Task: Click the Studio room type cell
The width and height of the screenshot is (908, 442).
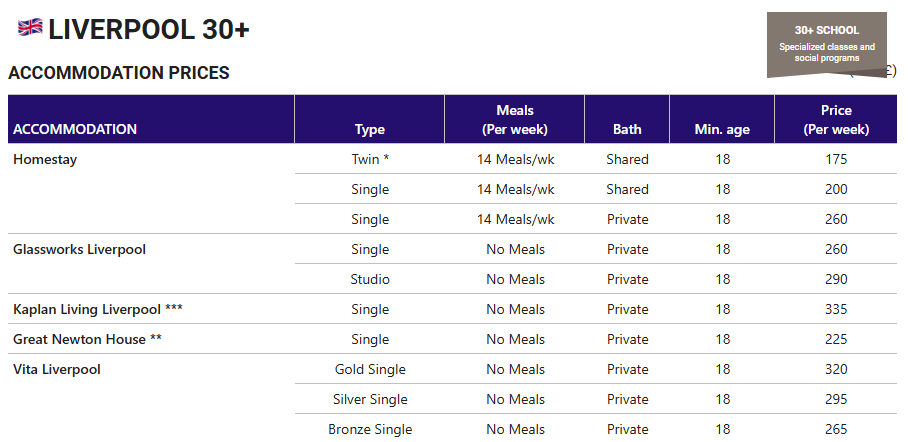Action: pyautogui.click(x=369, y=279)
